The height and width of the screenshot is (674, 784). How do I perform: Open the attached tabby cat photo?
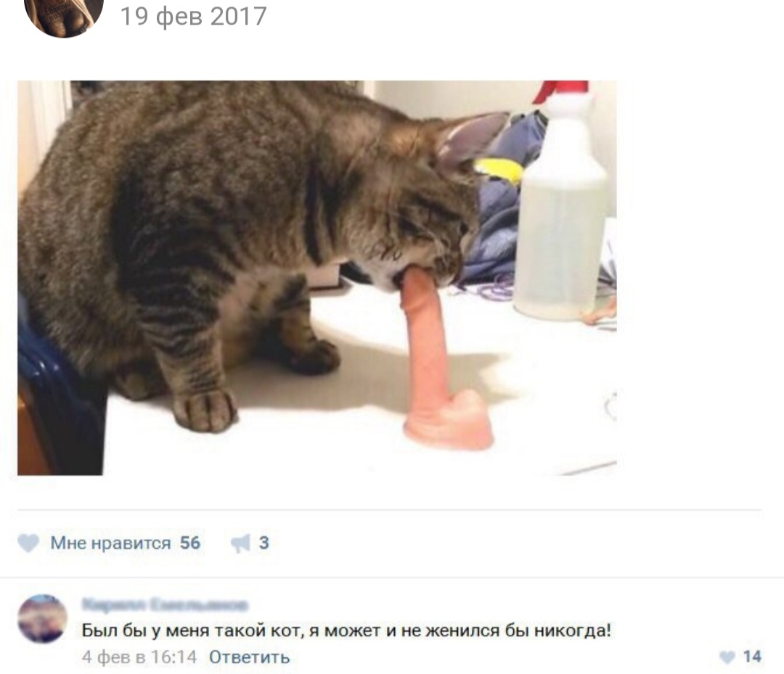(317, 278)
